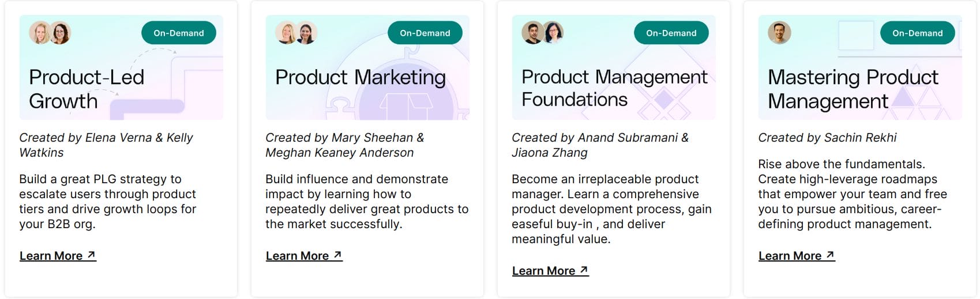Click Jiaona Zhang's avatar photo
Viewport: 980px width, 299px height.
click(x=553, y=33)
